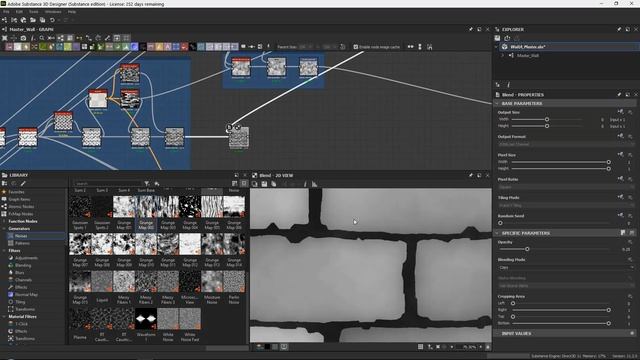
Task: Select FxMap Nodes in Library tree
Action: coord(21,214)
